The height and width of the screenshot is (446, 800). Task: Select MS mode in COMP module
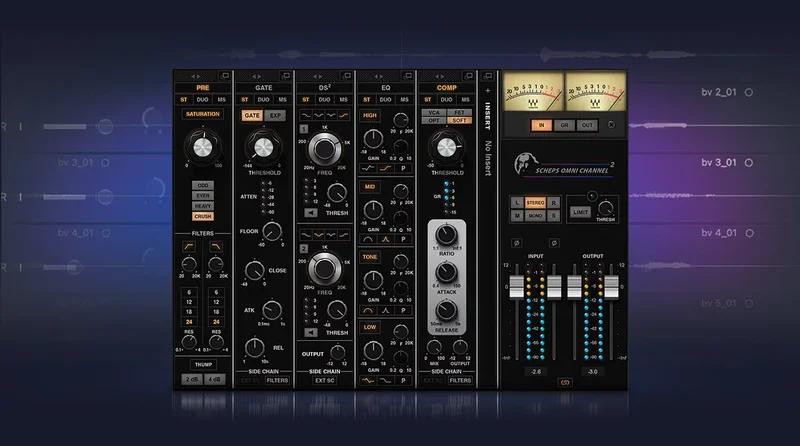pyautogui.click(x=465, y=100)
